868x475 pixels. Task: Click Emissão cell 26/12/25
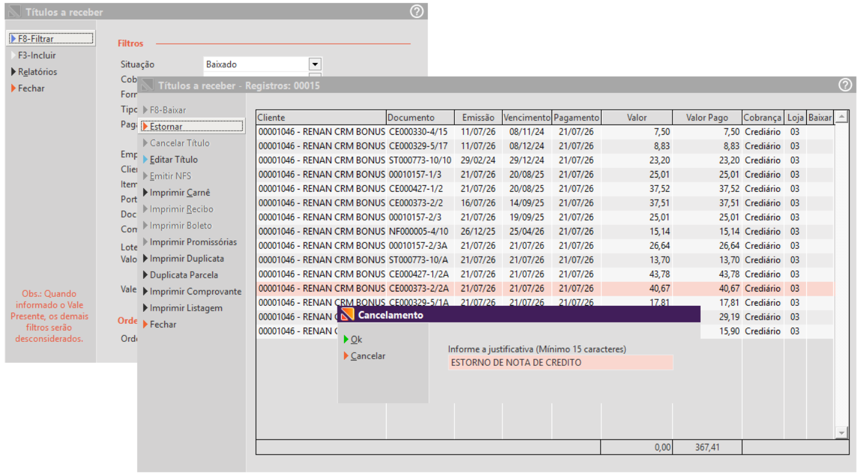click(x=478, y=232)
